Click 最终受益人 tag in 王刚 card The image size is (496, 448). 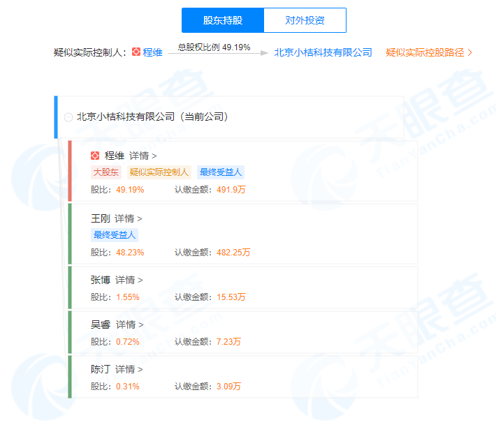pos(115,235)
